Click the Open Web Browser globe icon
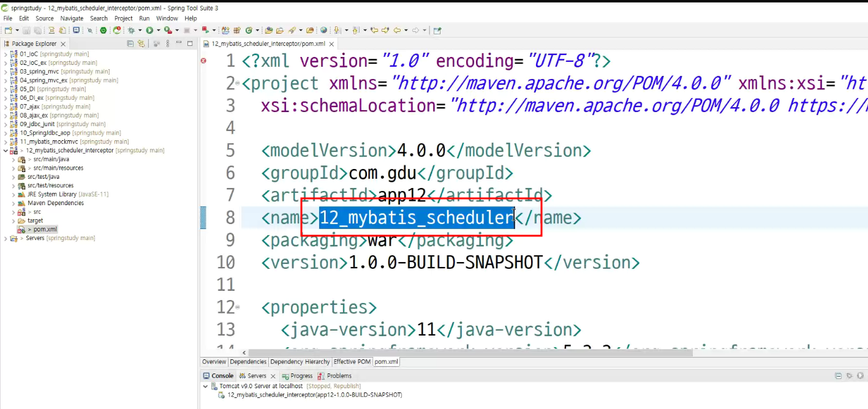This screenshot has height=409, width=868. pyautogui.click(x=323, y=30)
